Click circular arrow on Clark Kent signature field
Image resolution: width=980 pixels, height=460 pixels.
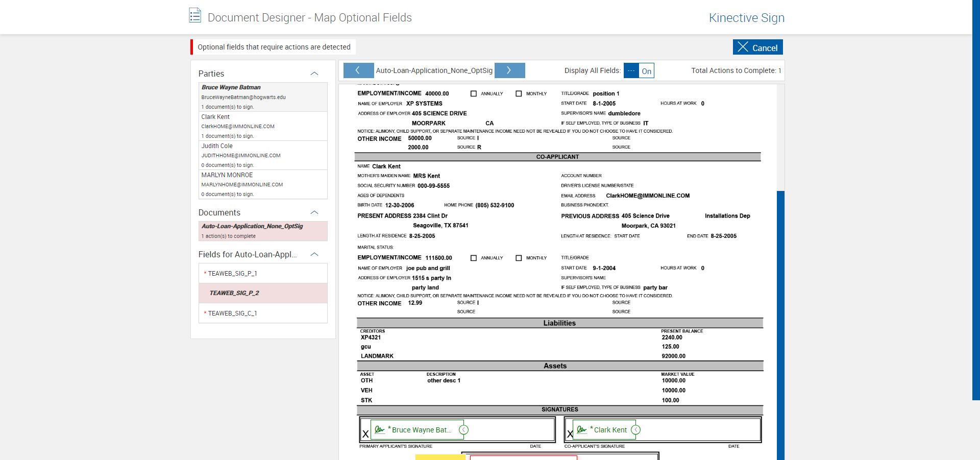tap(635, 430)
